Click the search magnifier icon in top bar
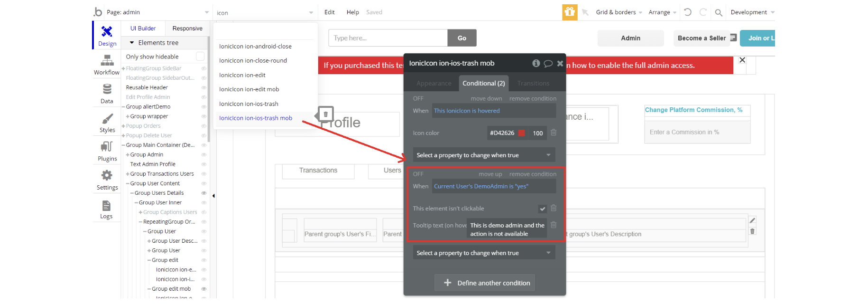The width and height of the screenshot is (868, 305). [x=719, y=13]
